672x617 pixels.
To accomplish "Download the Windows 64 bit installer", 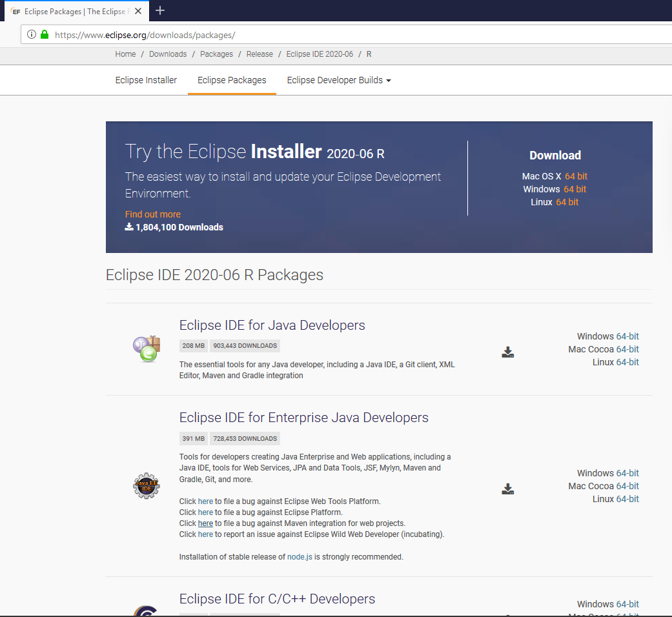I will coord(576,188).
